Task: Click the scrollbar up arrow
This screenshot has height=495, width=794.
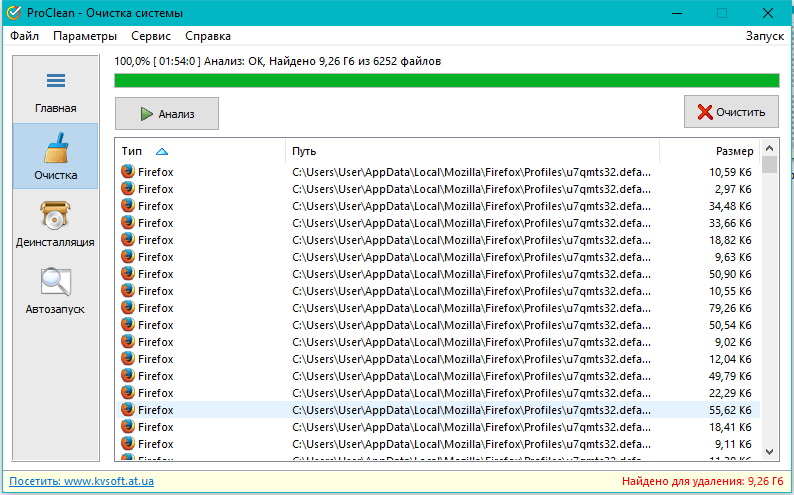Action: pos(769,148)
